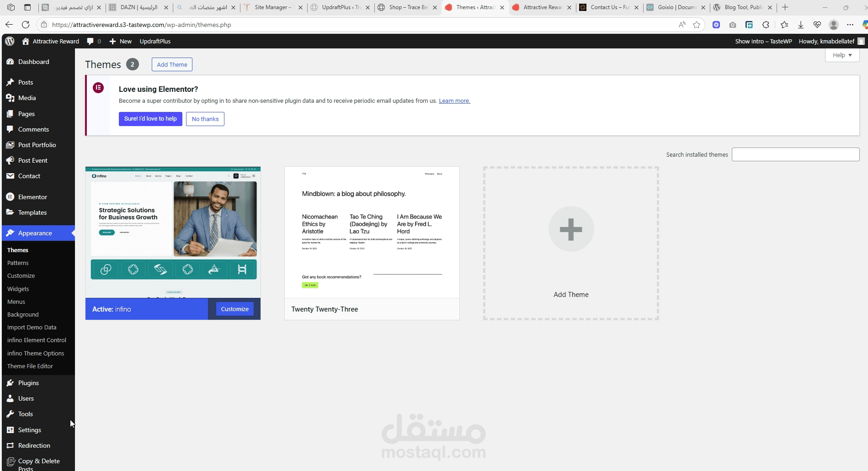Viewport: 868px width, 471px height.
Task: Open Import Demo Data
Action: pos(32,327)
